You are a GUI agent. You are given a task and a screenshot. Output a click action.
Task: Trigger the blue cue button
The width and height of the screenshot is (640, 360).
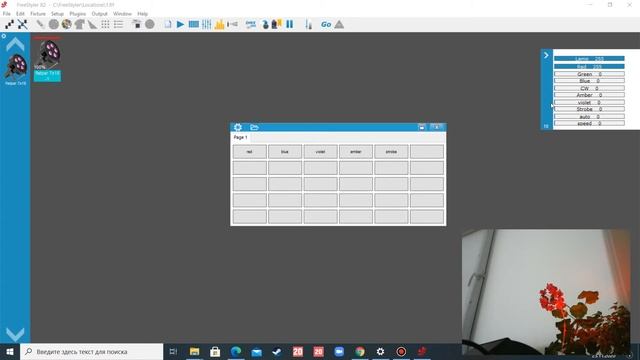pos(285,152)
